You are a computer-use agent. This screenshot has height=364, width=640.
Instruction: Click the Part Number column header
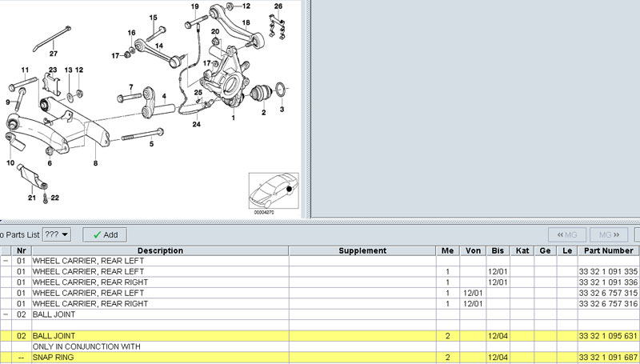607,251
